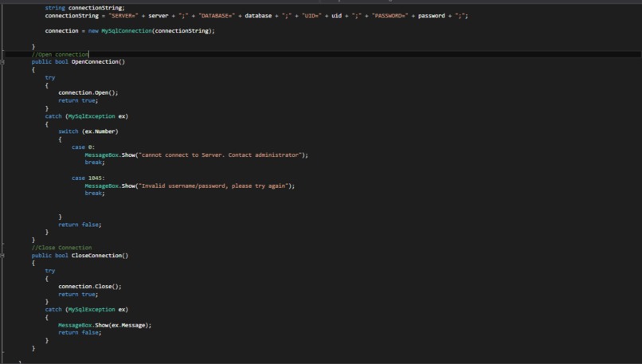Viewport: 642px width, 364px height.
Task: Click the "DATABASE=" string literal
Action: click(x=217, y=16)
